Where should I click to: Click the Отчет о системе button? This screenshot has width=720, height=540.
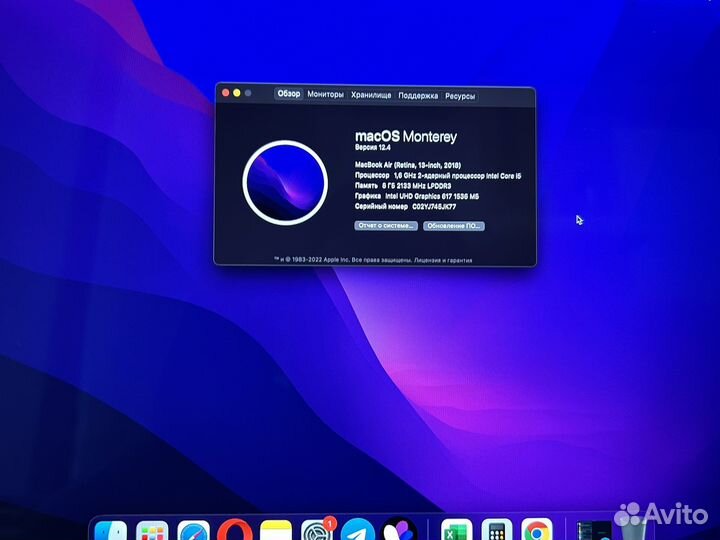point(386,225)
